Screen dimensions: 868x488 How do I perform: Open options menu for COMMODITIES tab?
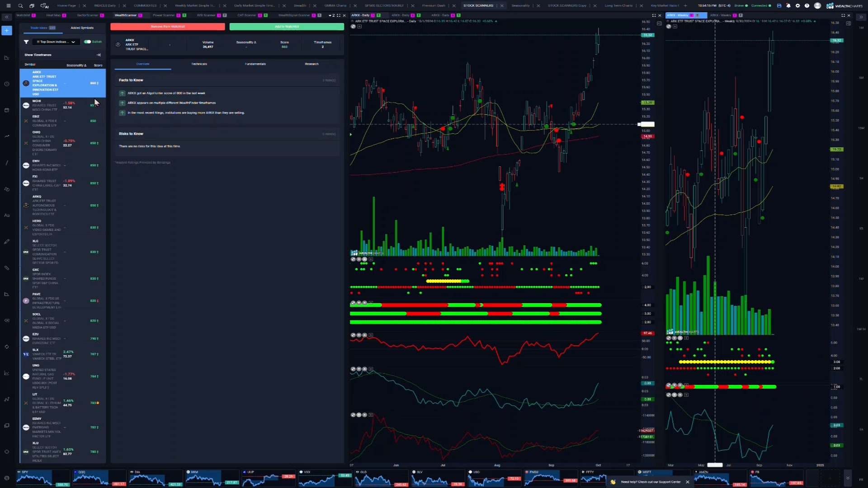(x=160, y=6)
